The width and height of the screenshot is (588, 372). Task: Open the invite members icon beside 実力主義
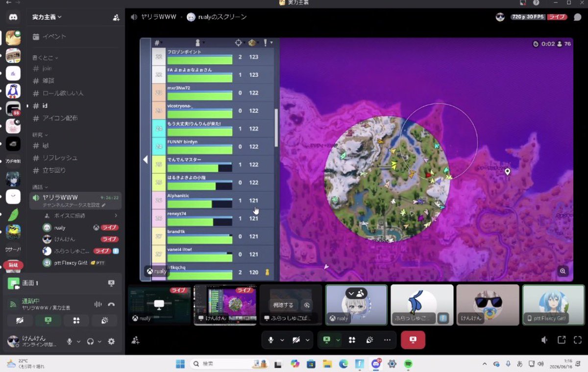coord(116,17)
